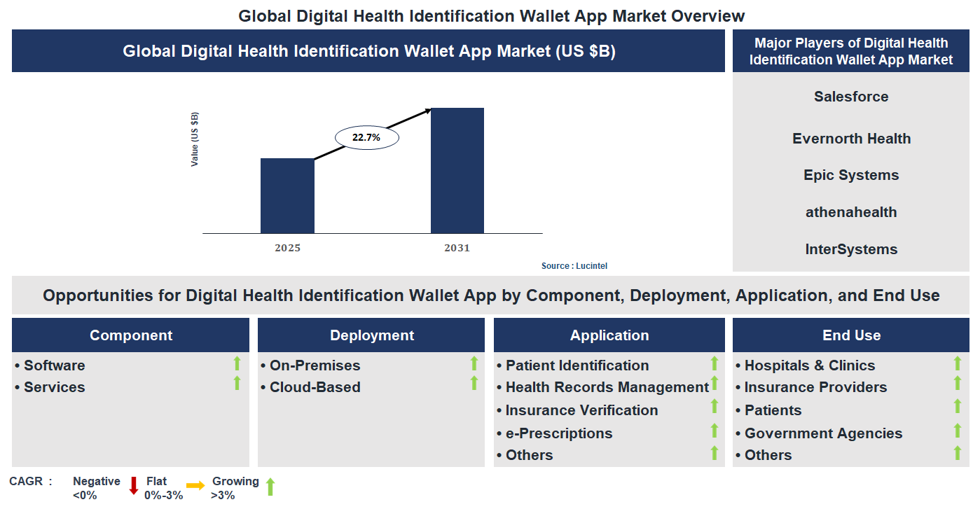Image resolution: width=980 pixels, height=509 pixels.
Task: Open the Source Lucintel link
Action: pyautogui.click(x=574, y=265)
